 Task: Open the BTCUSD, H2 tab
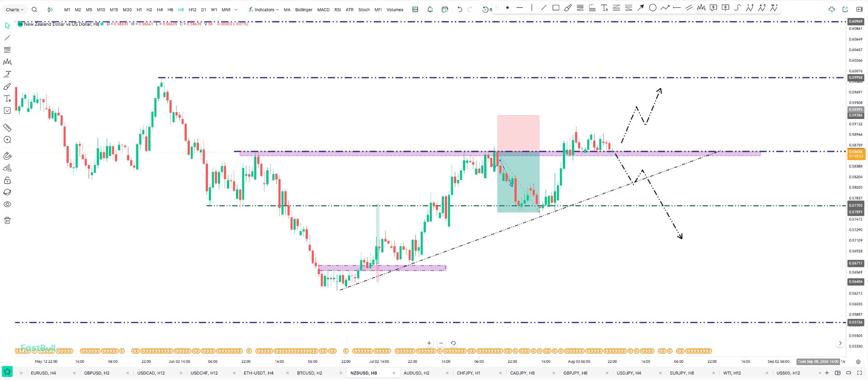tap(310, 373)
